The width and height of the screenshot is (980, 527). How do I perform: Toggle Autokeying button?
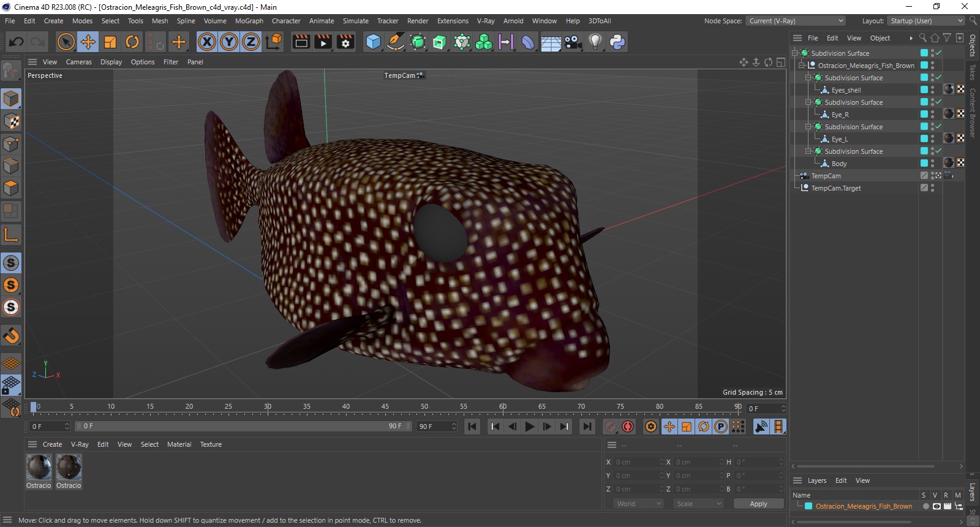coord(628,427)
